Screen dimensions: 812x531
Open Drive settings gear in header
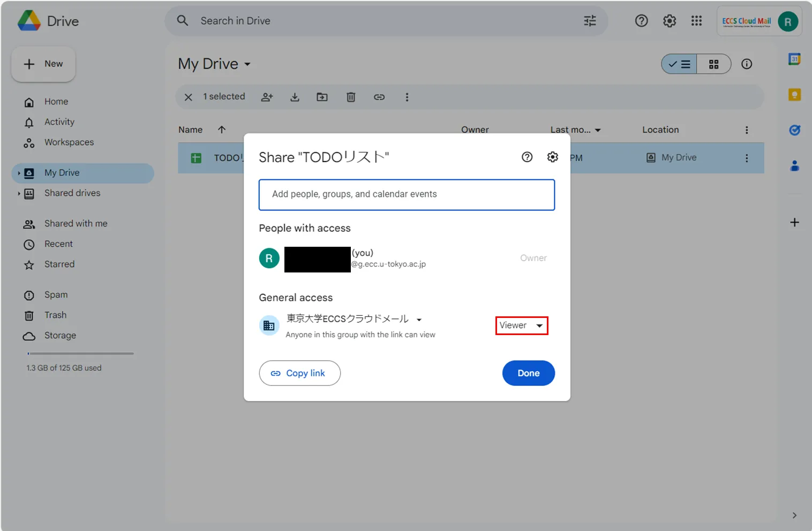pos(670,21)
